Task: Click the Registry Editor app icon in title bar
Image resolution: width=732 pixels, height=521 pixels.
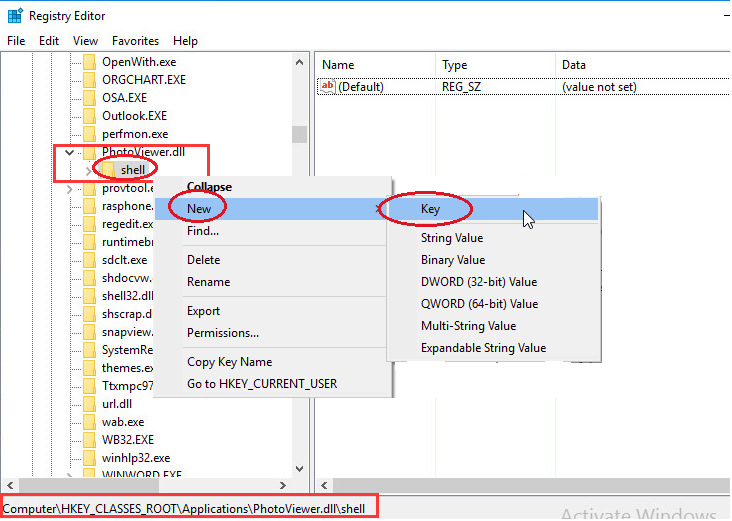Action: pos(15,15)
